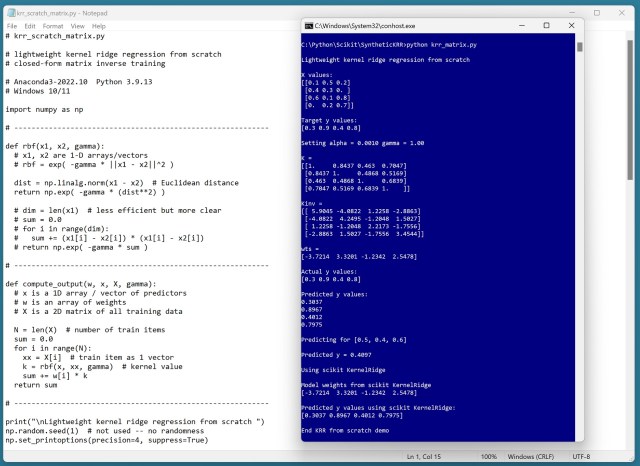640x466 pixels.
Task: Open the File menu in Notepad
Action: (10, 24)
